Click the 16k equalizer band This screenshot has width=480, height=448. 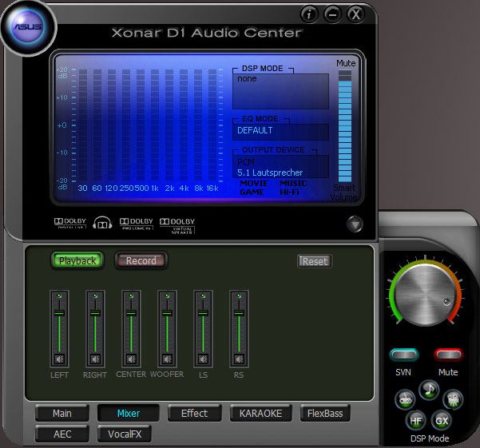(212, 125)
